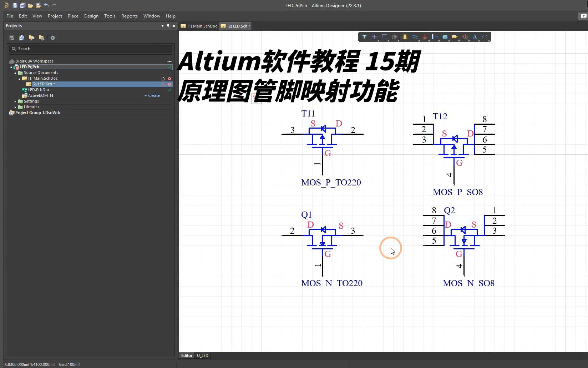Click the Selection Filter funnel icon
This screenshot has height=368, width=588.
(364, 37)
